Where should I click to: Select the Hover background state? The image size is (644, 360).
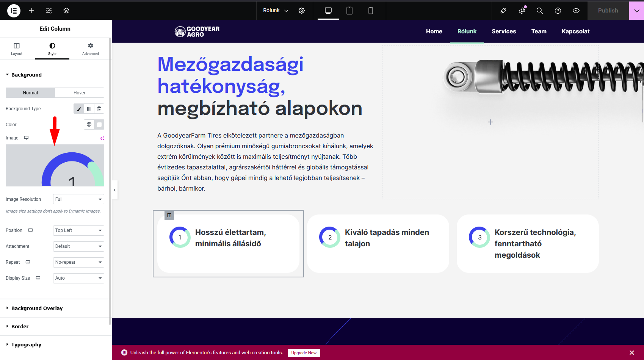(x=79, y=93)
